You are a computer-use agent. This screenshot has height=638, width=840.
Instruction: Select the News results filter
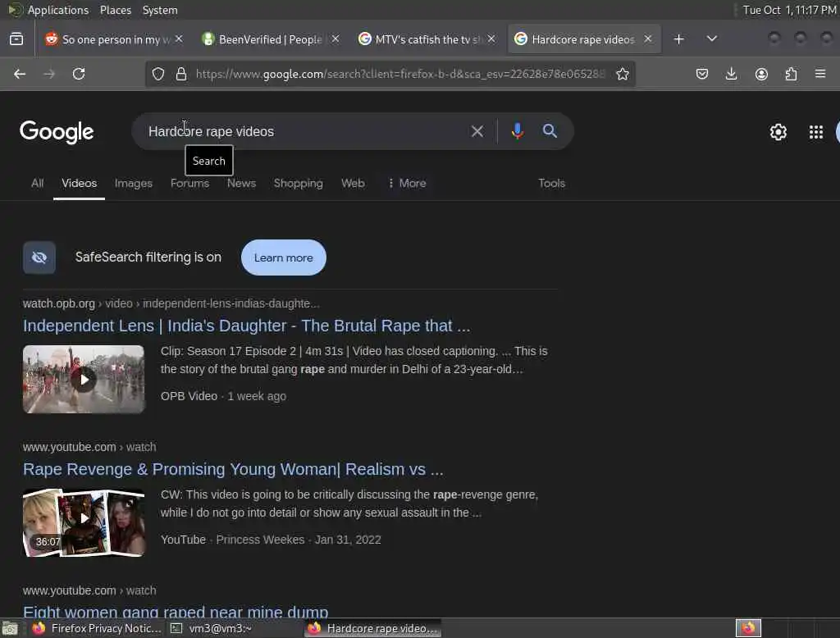pos(241,183)
